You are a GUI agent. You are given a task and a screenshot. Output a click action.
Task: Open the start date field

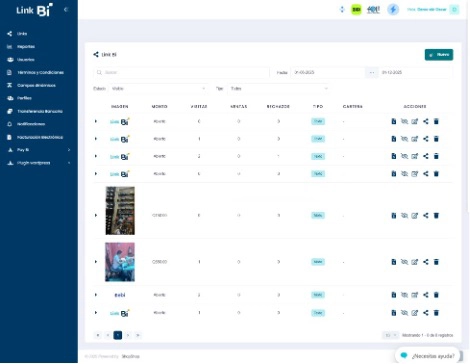328,72
